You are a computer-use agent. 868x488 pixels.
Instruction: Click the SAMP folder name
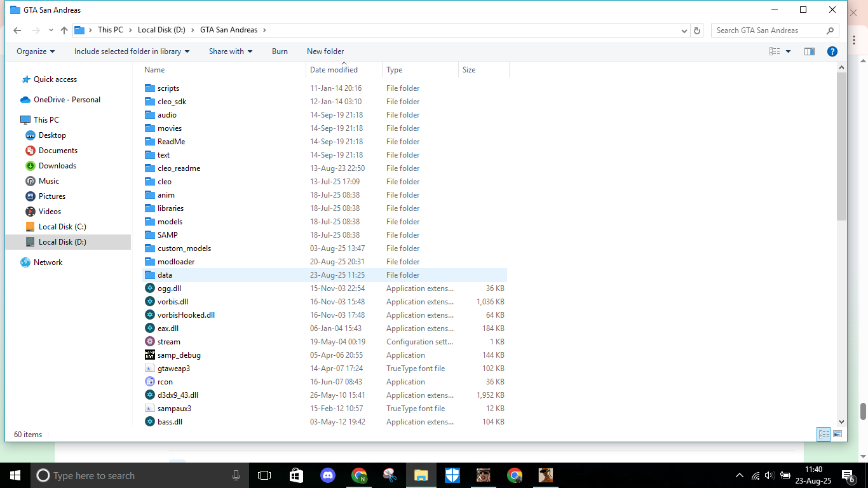click(168, 235)
